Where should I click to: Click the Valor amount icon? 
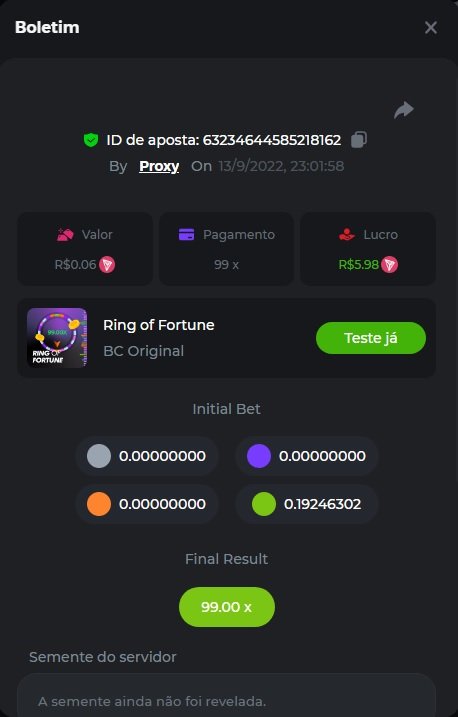point(65,235)
